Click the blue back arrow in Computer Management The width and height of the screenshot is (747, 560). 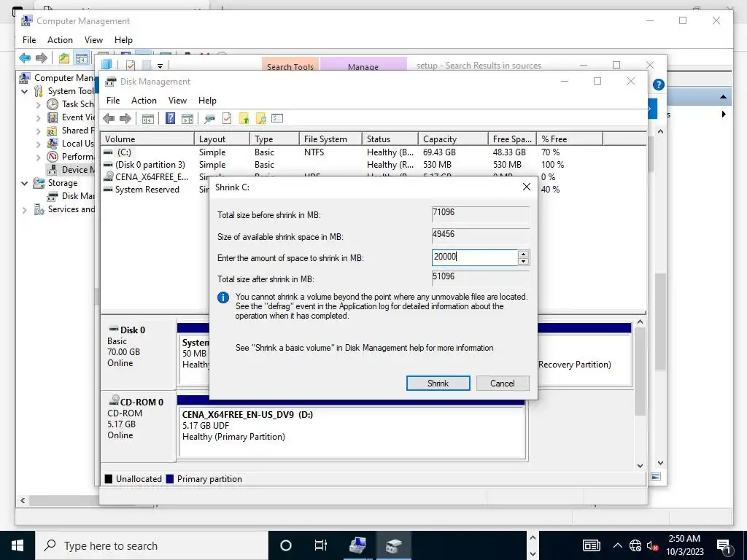[x=25, y=58]
